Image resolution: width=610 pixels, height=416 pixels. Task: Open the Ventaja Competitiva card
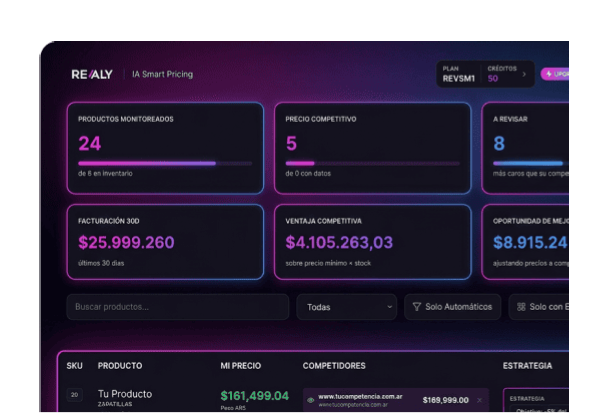pyautogui.click(x=373, y=242)
